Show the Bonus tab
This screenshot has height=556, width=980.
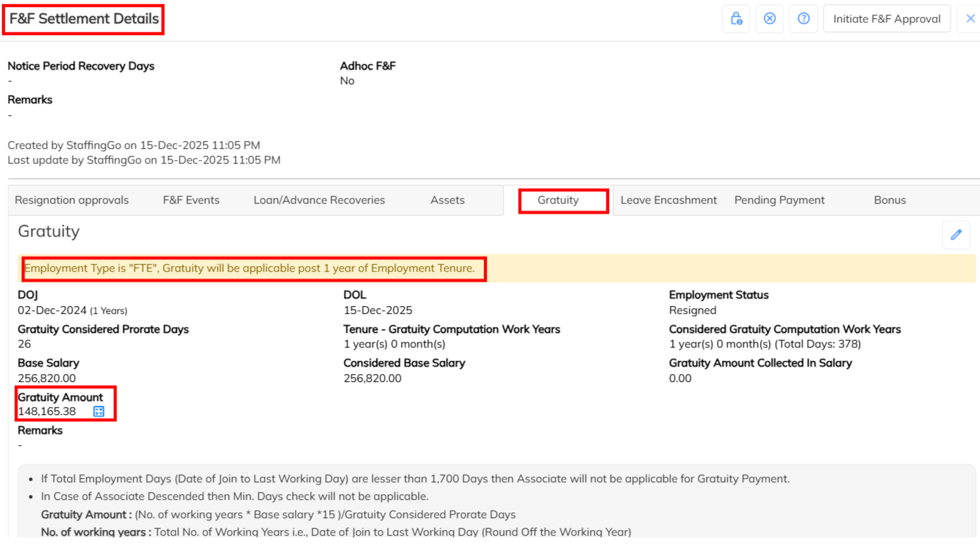889,200
